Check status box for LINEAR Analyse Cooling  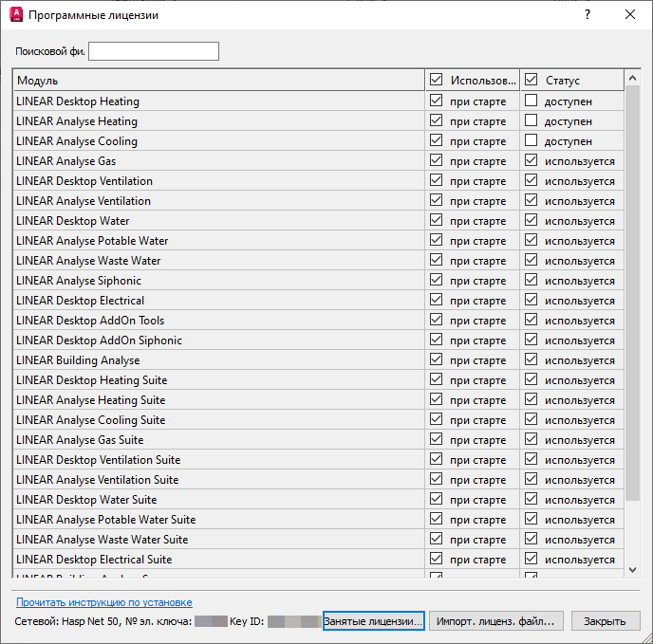(x=531, y=140)
